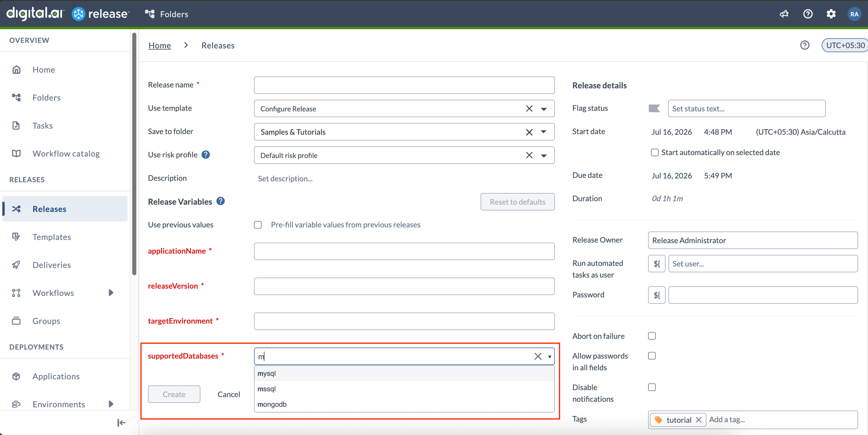The height and width of the screenshot is (435, 868).
Task: Toggle Pre-fill variable values checkbox
Action: (x=258, y=224)
